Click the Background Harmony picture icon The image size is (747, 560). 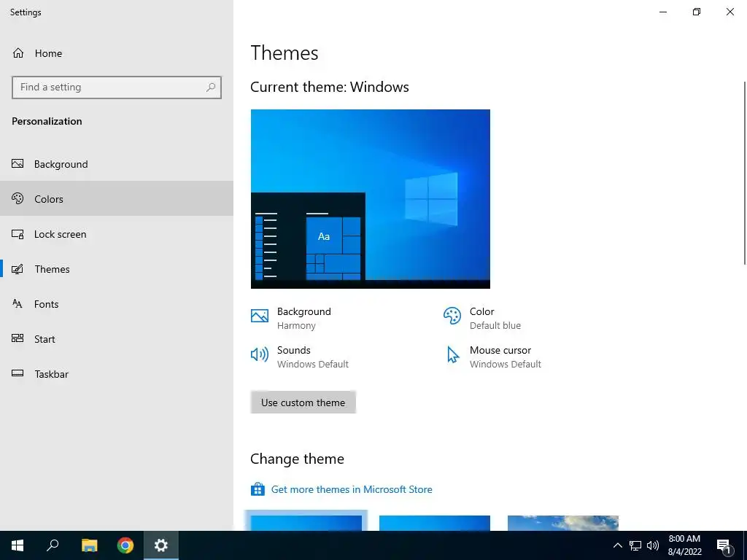coord(260,316)
